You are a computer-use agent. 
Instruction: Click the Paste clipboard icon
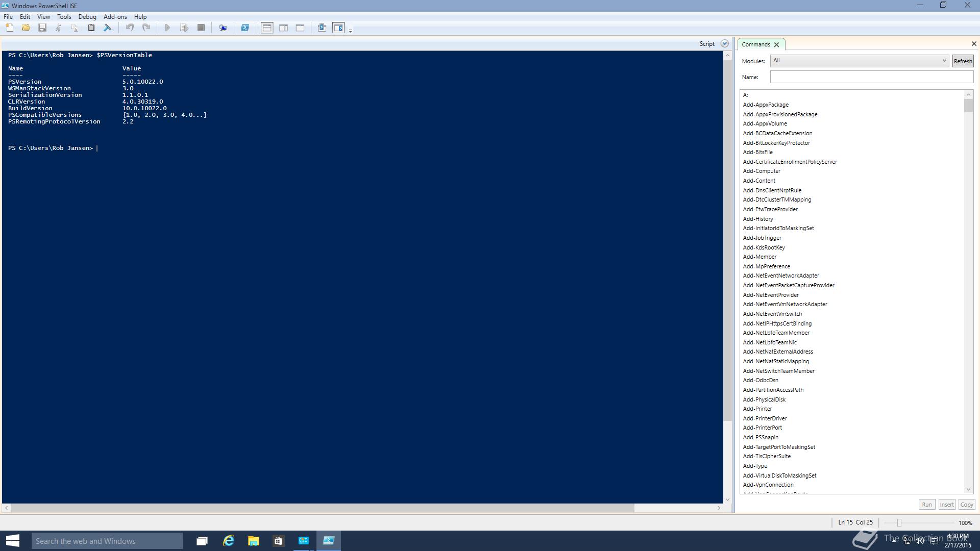(x=91, y=28)
